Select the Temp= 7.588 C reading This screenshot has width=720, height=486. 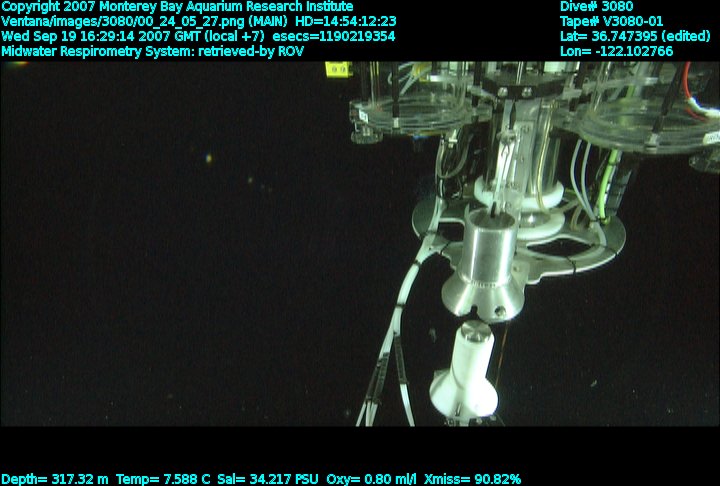163,479
